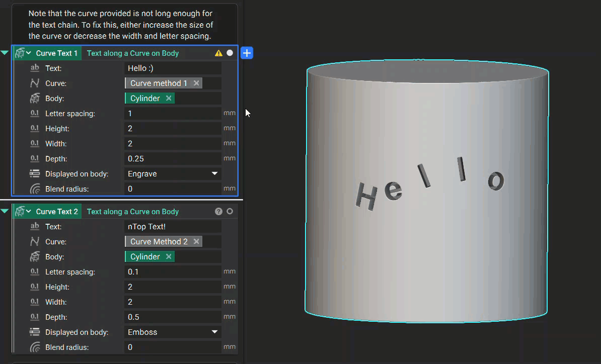
Task: Click the Blend radius spiral icon in Curve Text 2
Action: click(34, 347)
